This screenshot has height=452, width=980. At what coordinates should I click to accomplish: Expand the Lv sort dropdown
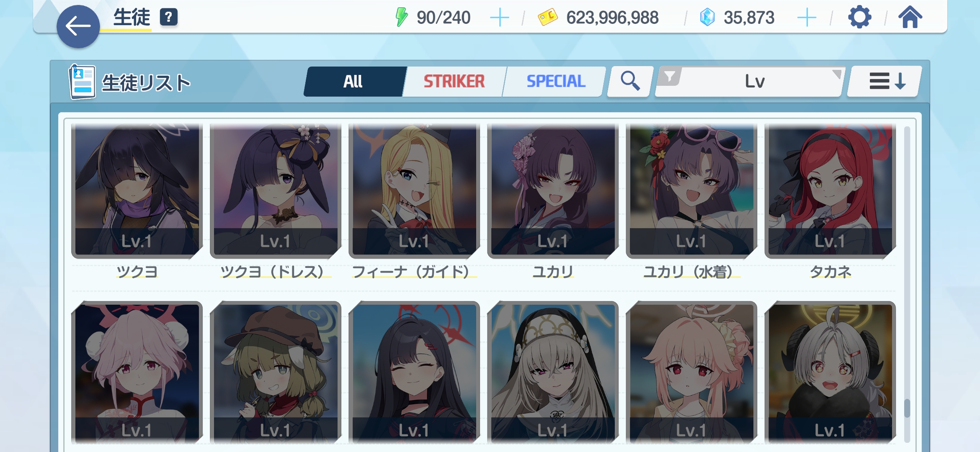pos(750,81)
